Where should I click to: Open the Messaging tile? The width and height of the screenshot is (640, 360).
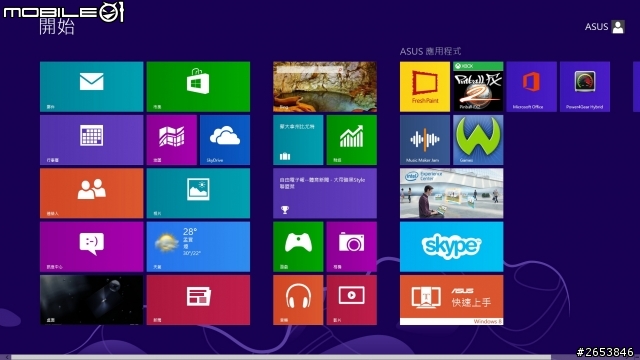tap(91, 247)
